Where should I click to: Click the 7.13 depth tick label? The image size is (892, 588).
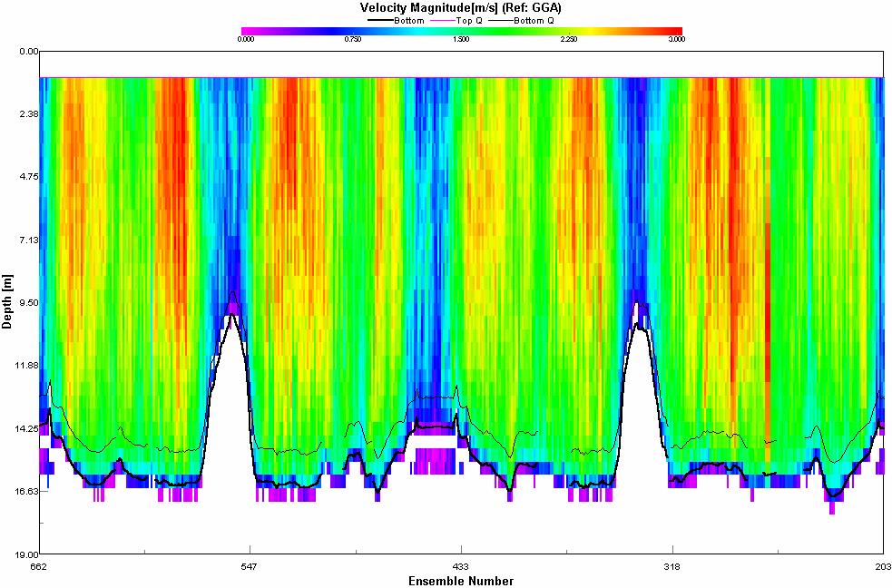29,240
